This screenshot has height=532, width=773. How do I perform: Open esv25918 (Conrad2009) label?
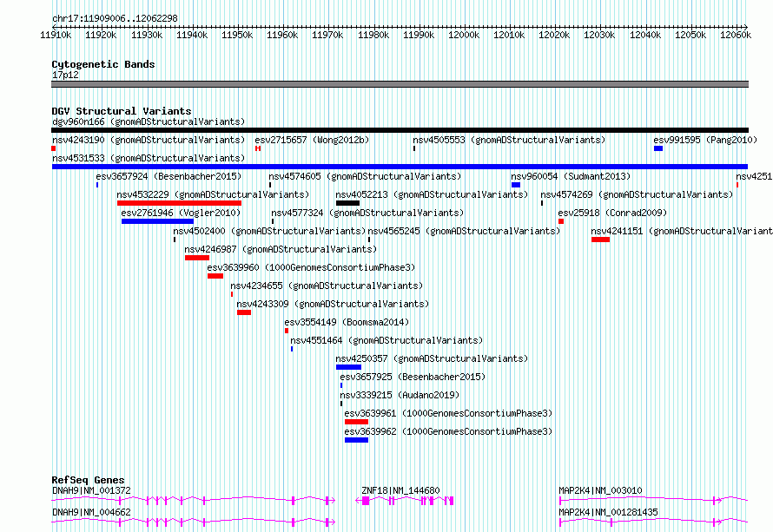coord(612,213)
